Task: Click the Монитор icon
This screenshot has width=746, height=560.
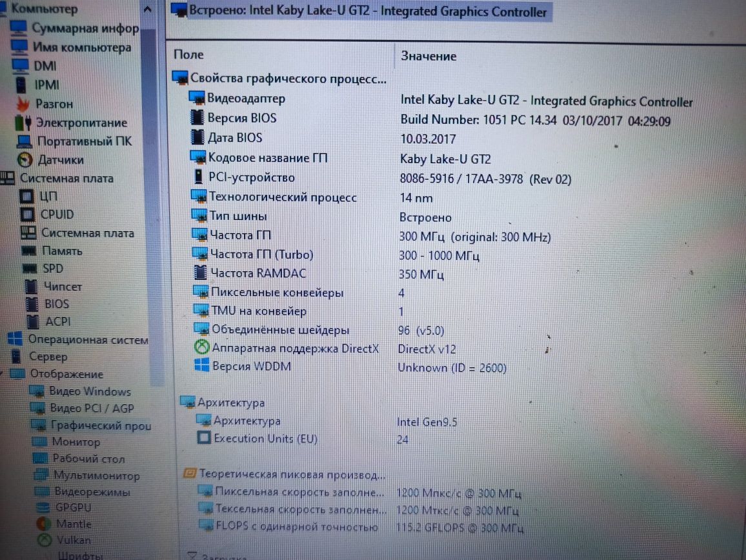Action: pyautogui.click(x=39, y=442)
